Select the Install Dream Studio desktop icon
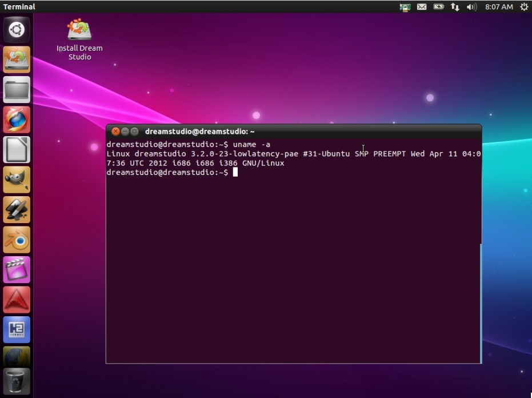532x398 pixels. coord(79,39)
